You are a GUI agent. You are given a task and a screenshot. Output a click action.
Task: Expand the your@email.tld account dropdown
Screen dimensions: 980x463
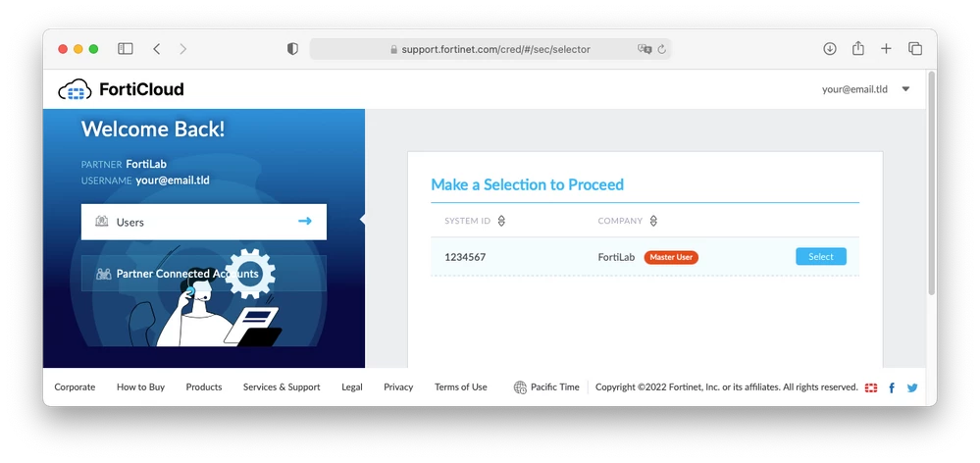click(x=905, y=89)
